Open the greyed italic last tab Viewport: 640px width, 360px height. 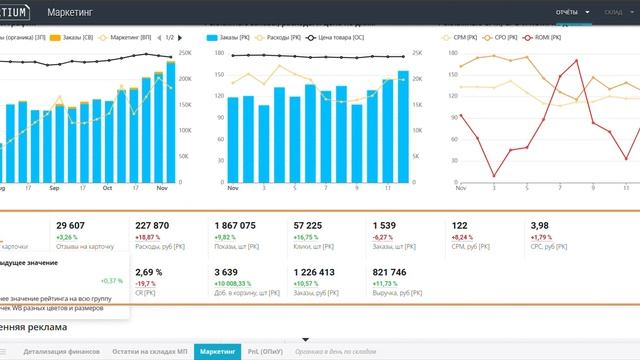pos(336,351)
